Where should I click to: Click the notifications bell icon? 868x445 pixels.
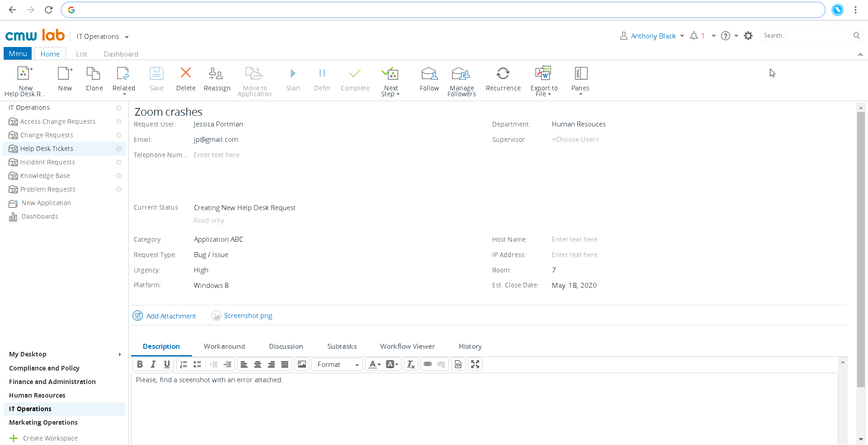click(x=694, y=36)
